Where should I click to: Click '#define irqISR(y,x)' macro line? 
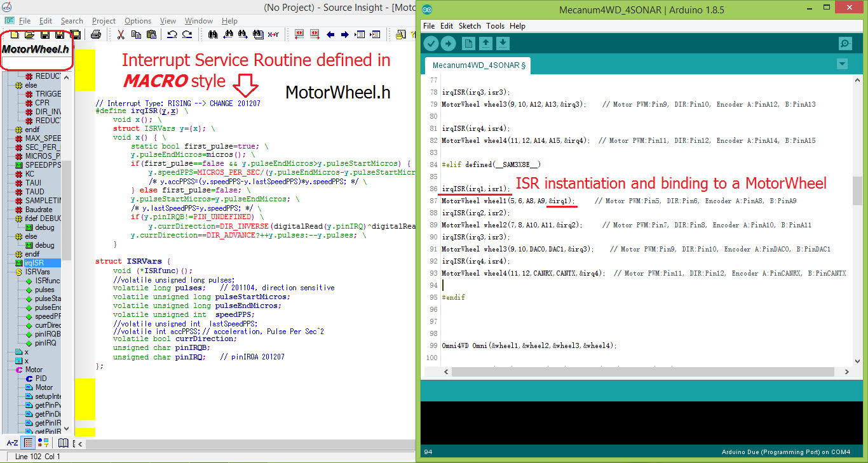[x=142, y=111]
